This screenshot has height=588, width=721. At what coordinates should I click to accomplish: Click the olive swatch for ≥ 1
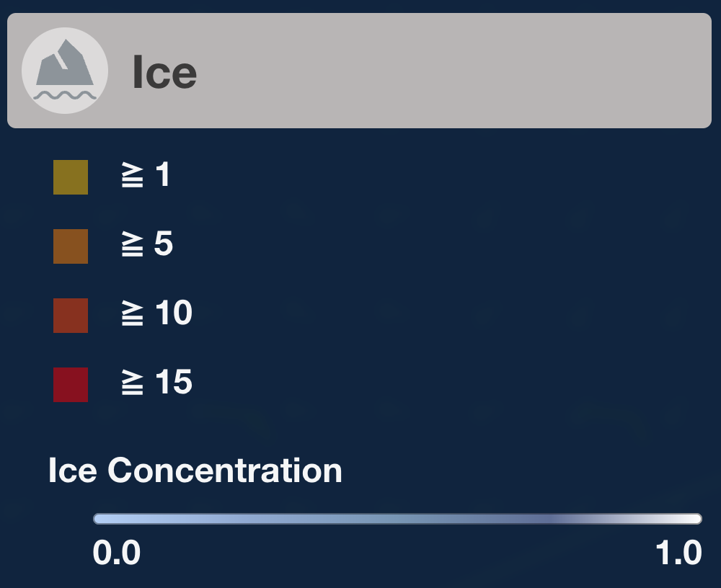pyautogui.click(x=70, y=177)
